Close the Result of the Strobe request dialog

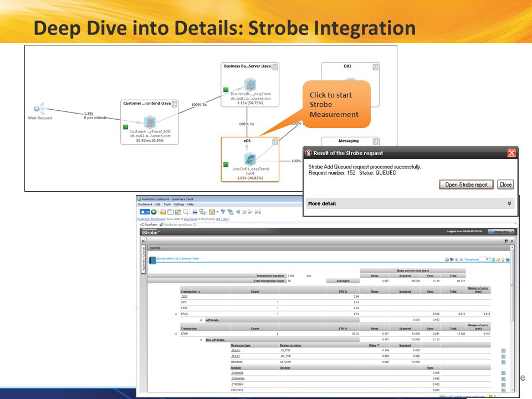(x=511, y=153)
